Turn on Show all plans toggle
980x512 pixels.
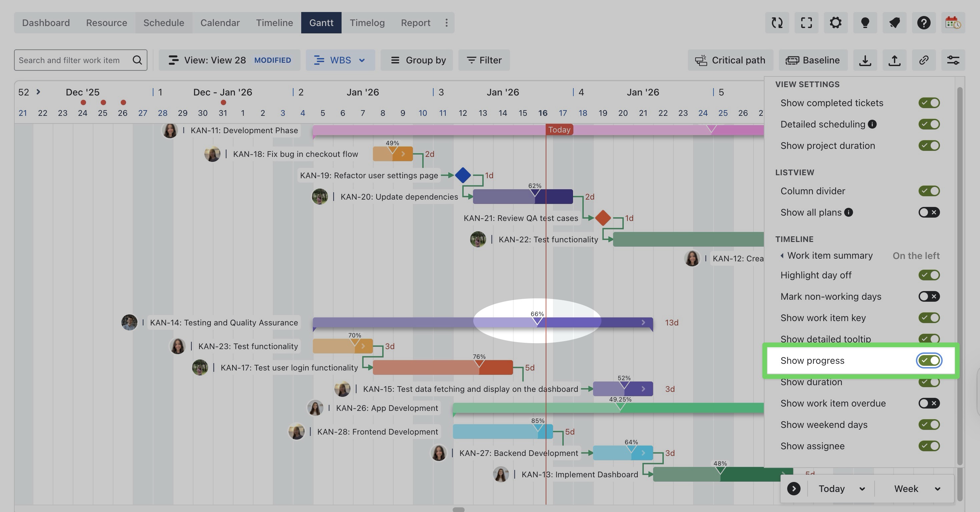929,212
